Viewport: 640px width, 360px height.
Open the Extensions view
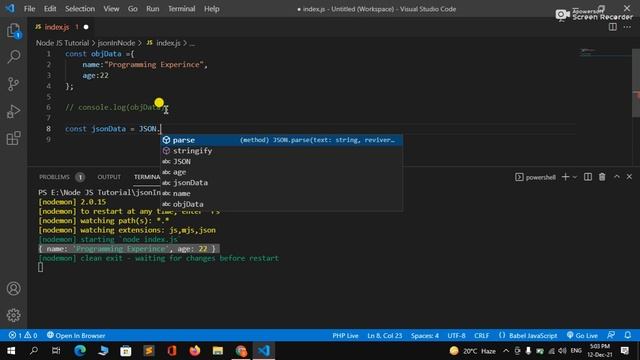(x=13, y=138)
